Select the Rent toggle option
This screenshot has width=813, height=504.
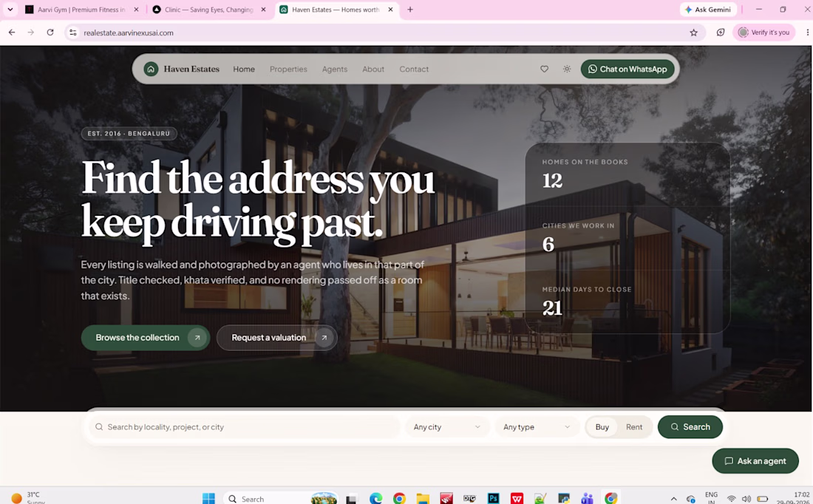634,426
